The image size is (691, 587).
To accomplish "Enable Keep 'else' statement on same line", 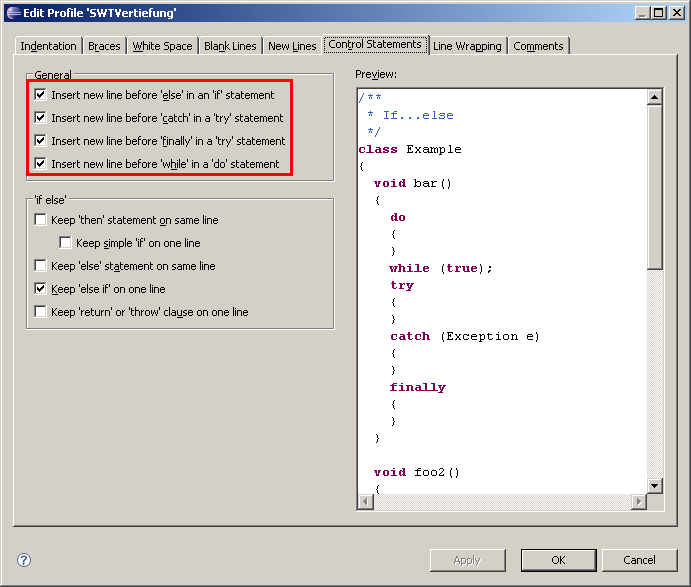I will coord(41,266).
